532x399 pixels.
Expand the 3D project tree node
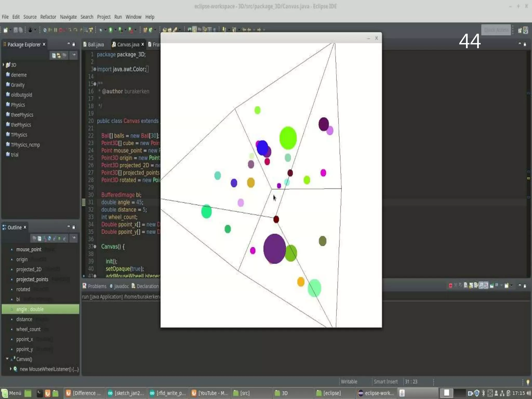pyautogui.click(x=4, y=65)
